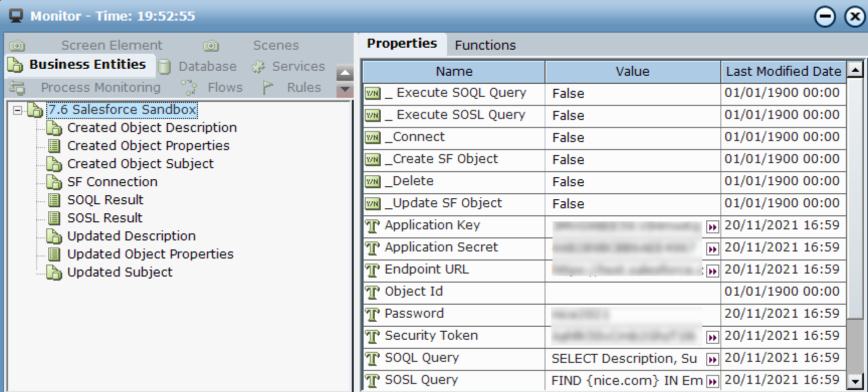
Task: Select SOSL Result in tree
Action: tap(105, 218)
